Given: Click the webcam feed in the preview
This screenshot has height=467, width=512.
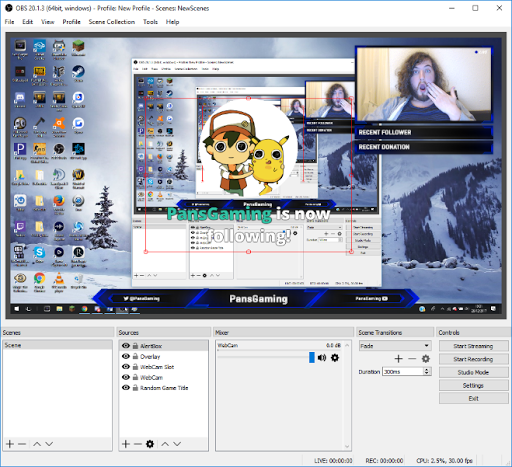Looking at the screenshot, I should 423,84.
